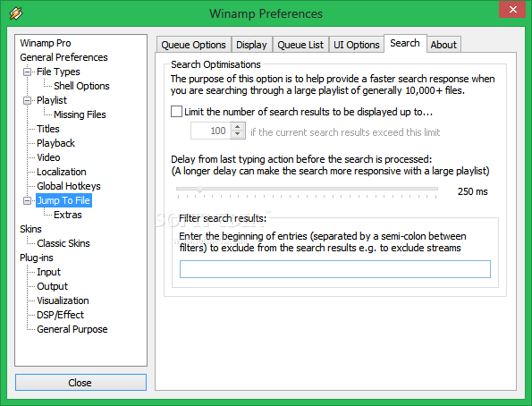Viewport: 532px width, 406px height.
Task: Click the 'Search Optimisations' group label
Action: point(215,64)
